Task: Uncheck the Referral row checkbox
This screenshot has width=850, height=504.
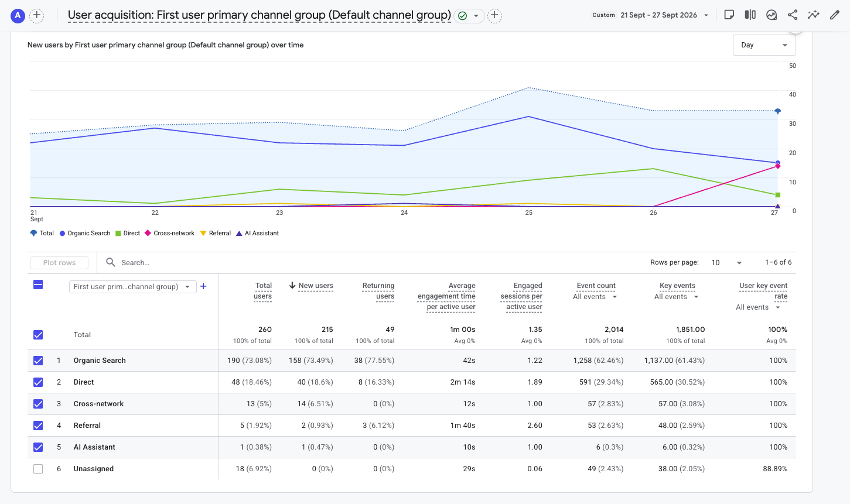Action: [38, 426]
